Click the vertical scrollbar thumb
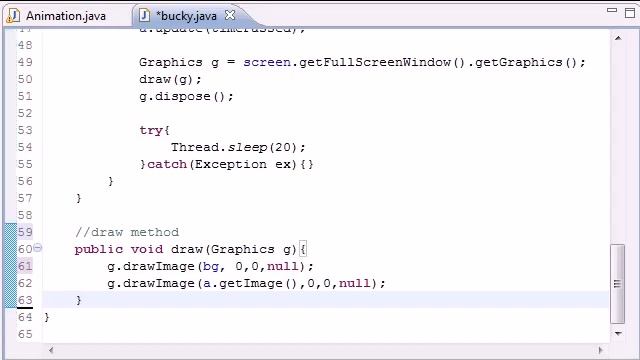 (617, 283)
